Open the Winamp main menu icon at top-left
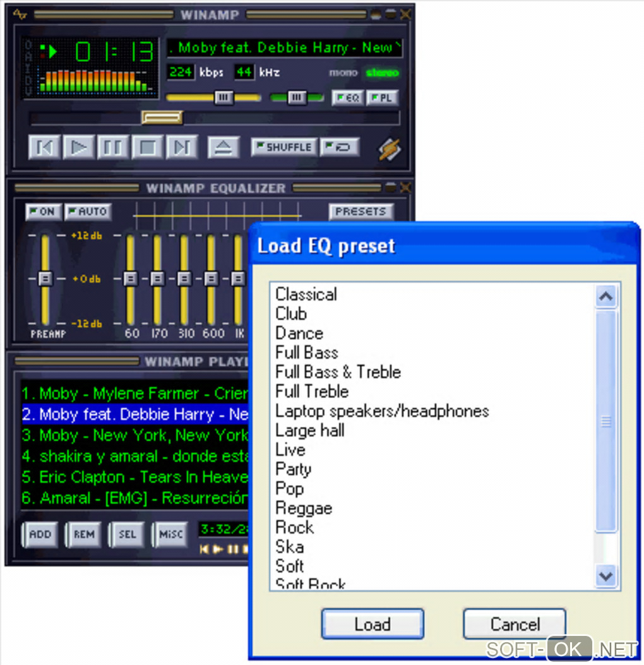644x665 pixels. [x=20, y=15]
